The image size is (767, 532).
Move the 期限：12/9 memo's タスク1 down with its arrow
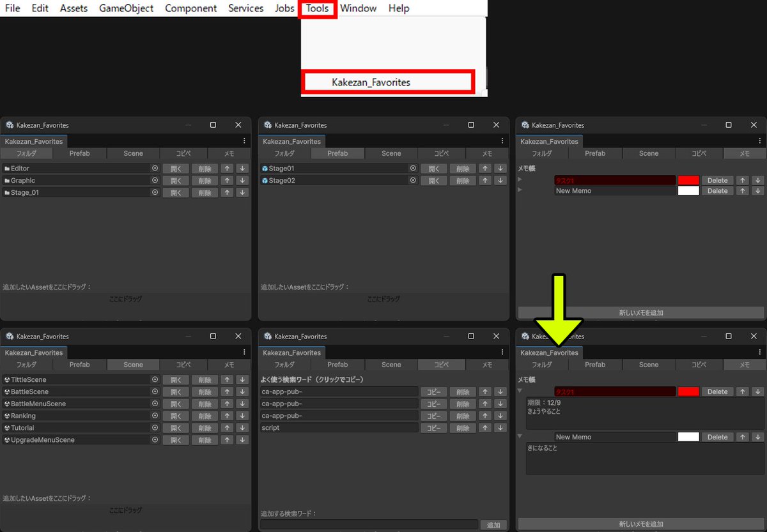tap(758, 391)
